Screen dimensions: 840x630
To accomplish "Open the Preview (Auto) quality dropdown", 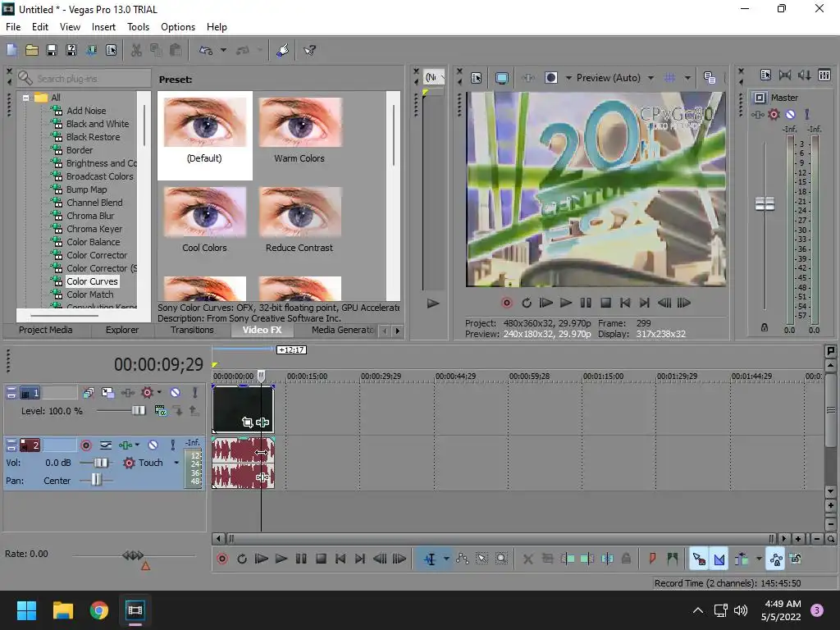I will (651, 78).
